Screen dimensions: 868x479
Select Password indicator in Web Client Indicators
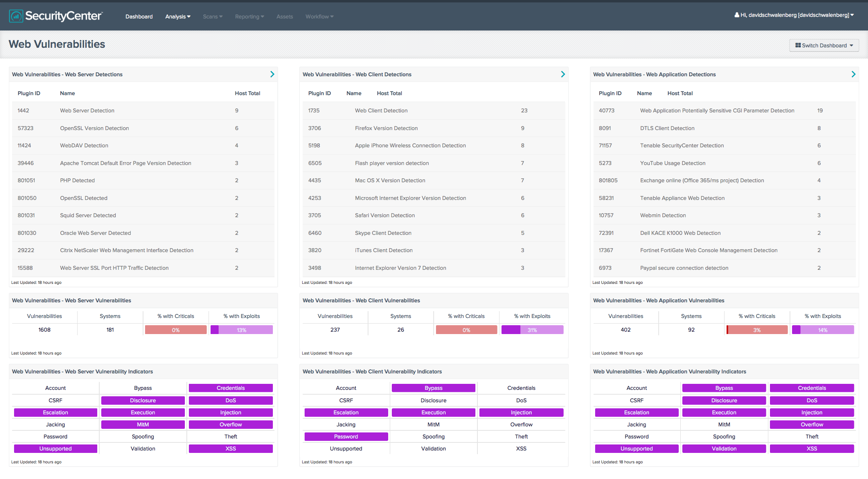346,436
